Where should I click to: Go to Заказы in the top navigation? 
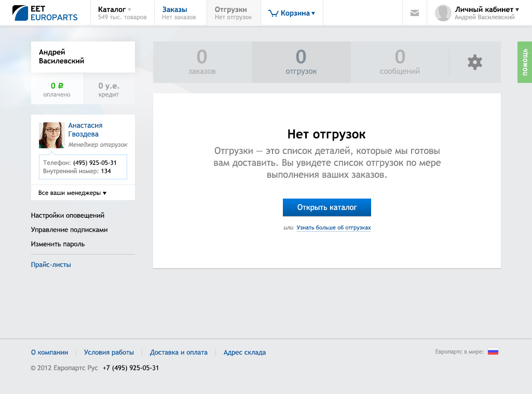click(174, 9)
